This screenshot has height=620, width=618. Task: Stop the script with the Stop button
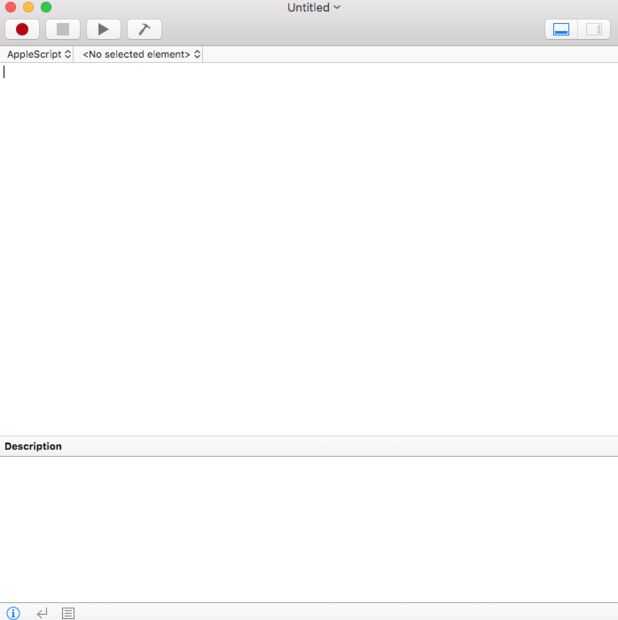coord(63,29)
